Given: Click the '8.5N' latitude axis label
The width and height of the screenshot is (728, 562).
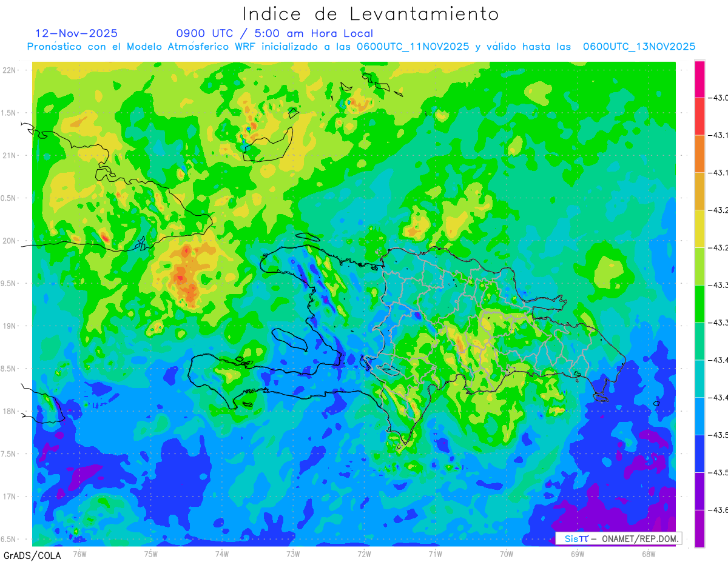Looking at the screenshot, I should (8, 369).
